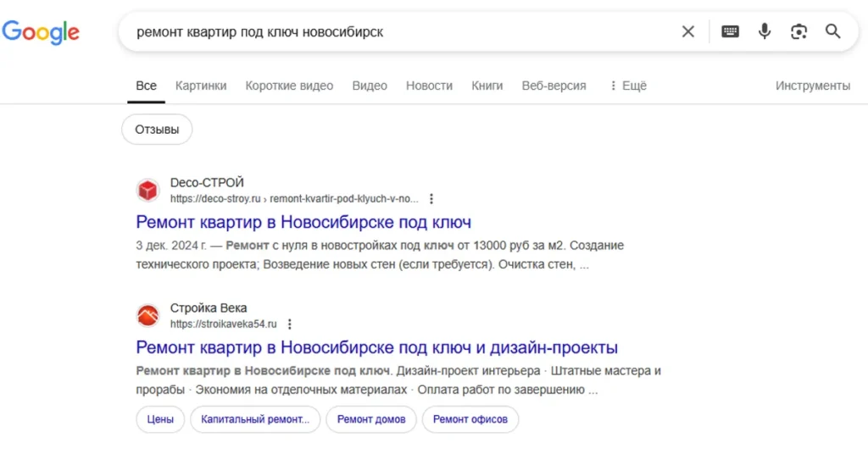Image resolution: width=868 pixels, height=454 pixels.
Task: Open options menu for Deco-СТРОЙ result
Action: click(x=431, y=198)
